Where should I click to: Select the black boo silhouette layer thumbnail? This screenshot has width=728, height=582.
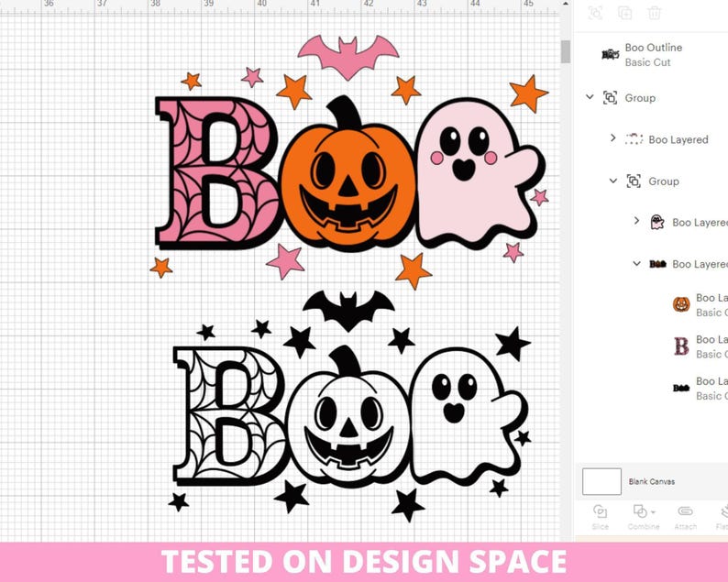(x=681, y=388)
